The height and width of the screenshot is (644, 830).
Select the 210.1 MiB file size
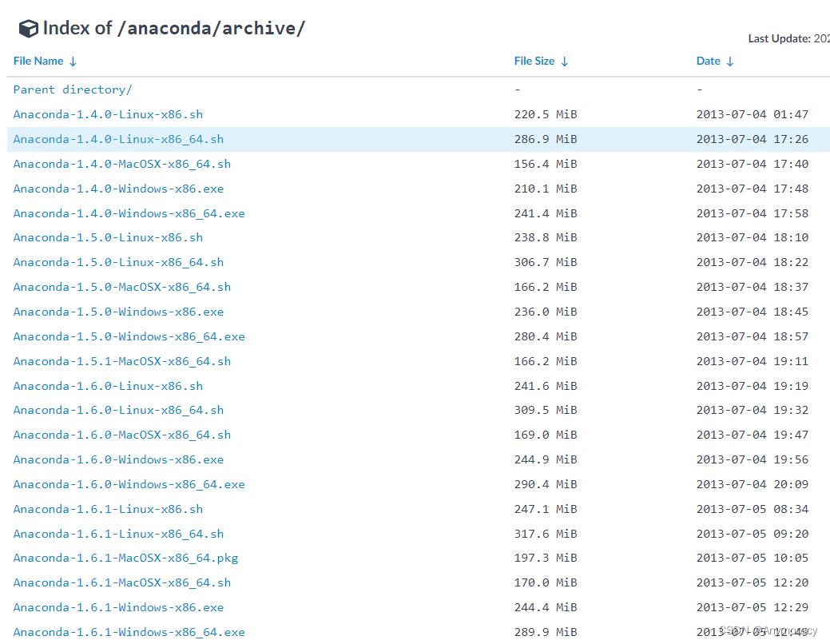(546, 189)
